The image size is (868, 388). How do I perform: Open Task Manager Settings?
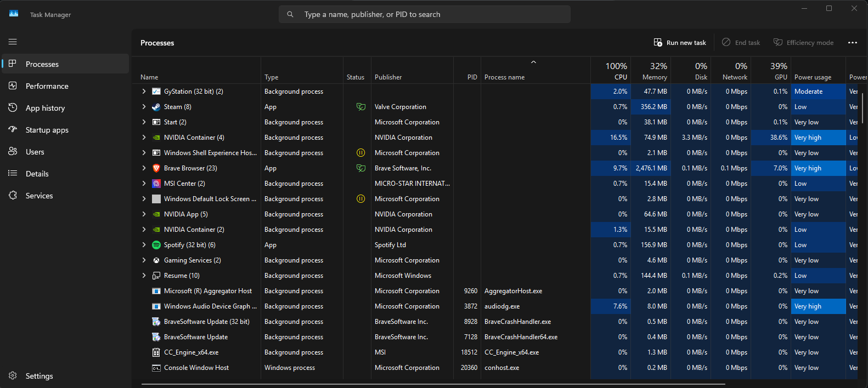pos(66,376)
